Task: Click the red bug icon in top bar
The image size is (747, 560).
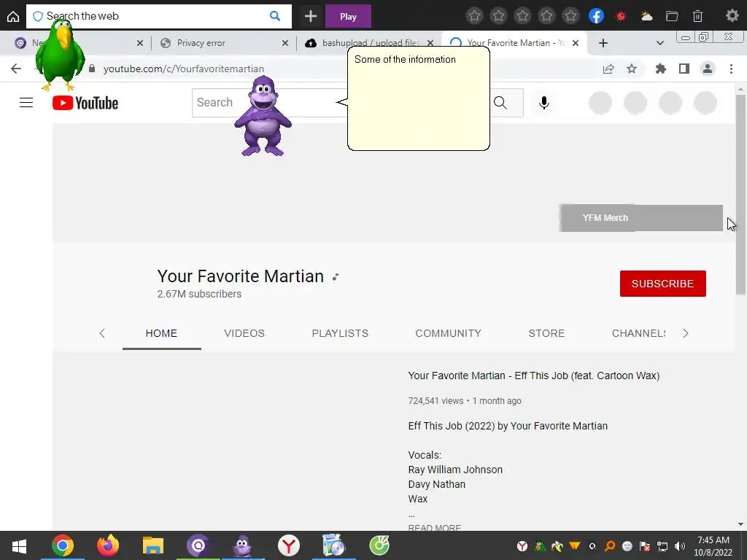Action: pyautogui.click(x=621, y=16)
